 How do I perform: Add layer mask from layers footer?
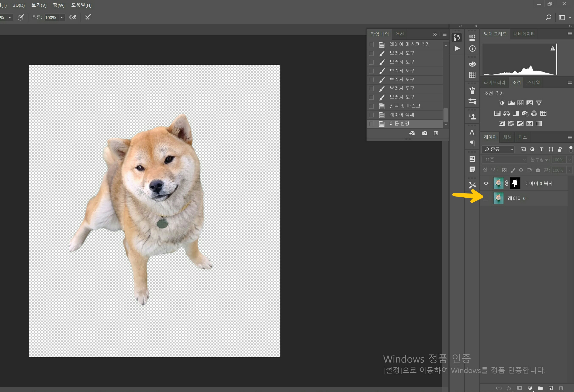click(519, 388)
